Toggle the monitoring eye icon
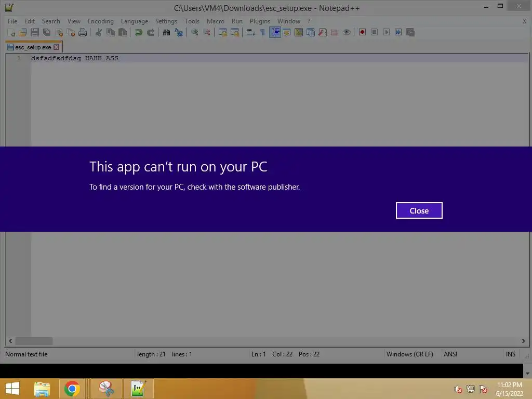Screen dimensions: 532x399 click(347, 32)
